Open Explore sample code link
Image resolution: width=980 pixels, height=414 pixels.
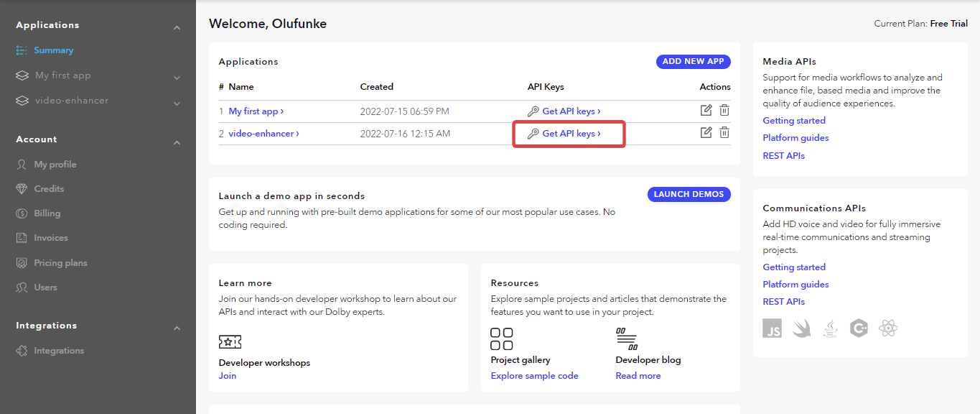click(x=534, y=376)
